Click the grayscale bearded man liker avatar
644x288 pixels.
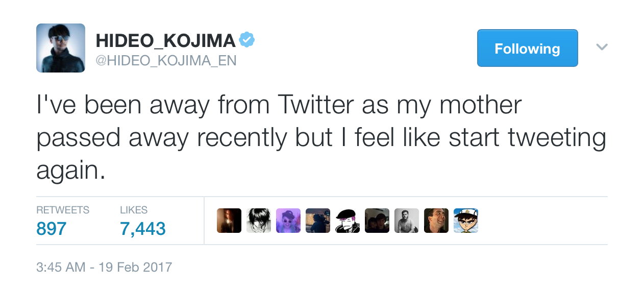[407, 221]
